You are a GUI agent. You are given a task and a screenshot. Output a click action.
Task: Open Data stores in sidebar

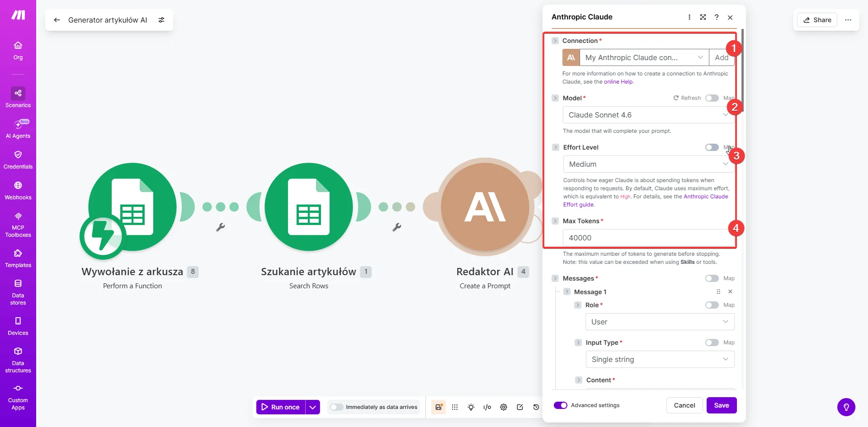tap(18, 292)
